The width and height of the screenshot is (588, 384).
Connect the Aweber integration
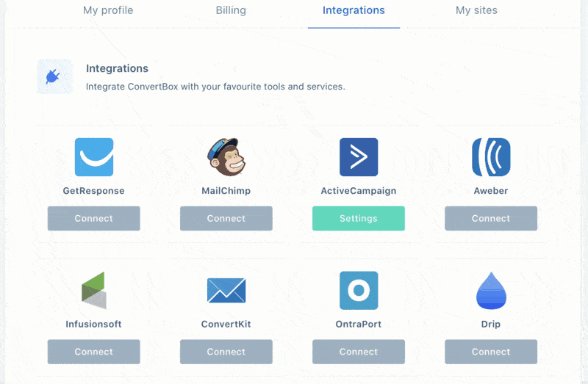pos(491,218)
